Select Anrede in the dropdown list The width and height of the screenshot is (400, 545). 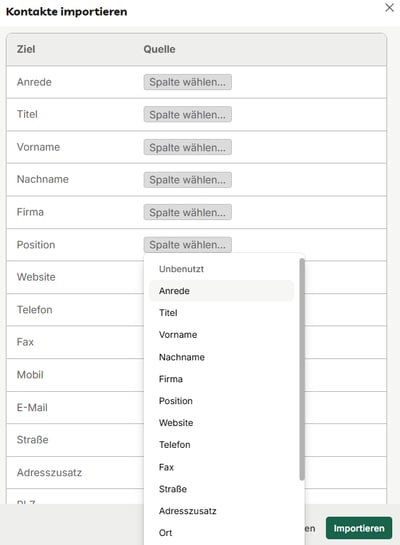pyautogui.click(x=221, y=291)
